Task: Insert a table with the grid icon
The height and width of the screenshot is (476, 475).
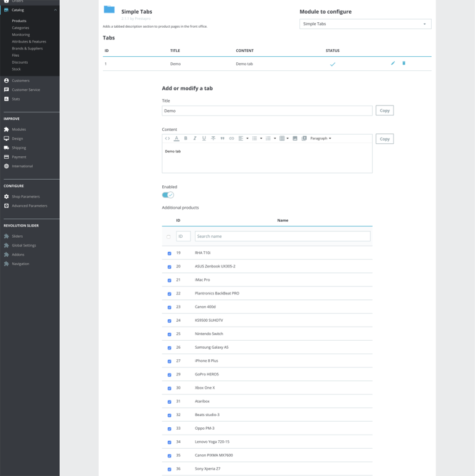Action: click(282, 138)
